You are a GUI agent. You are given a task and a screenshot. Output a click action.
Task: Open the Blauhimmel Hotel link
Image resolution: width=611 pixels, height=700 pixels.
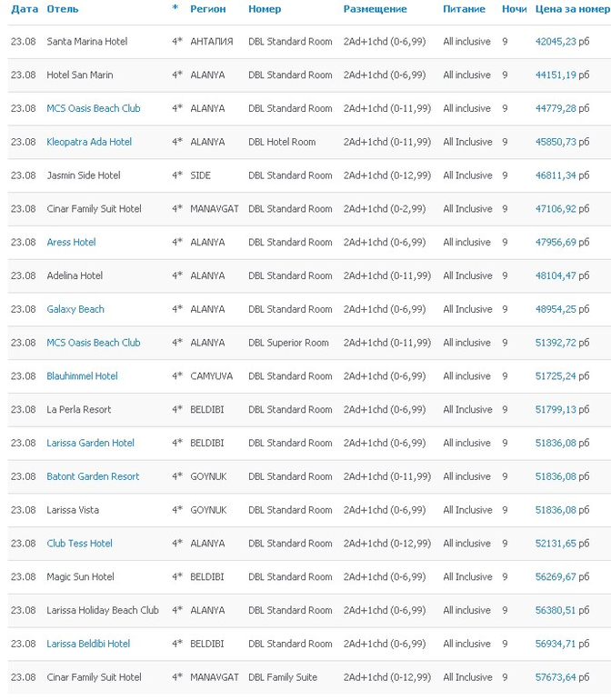pyautogui.click(x=82, y=376)
